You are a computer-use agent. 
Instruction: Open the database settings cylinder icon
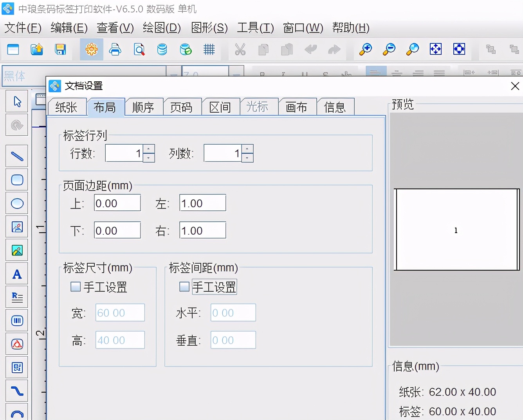tap(162, 49)
